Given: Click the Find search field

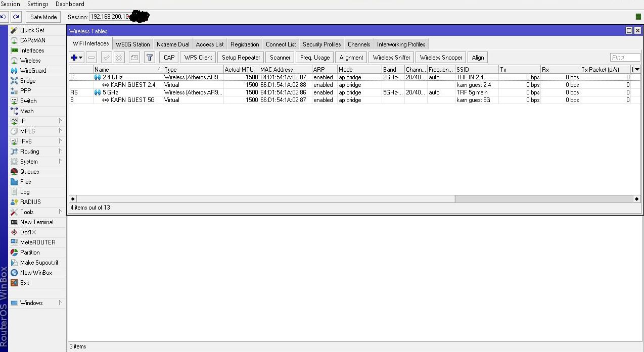Looking at the screenshot, I should point(625,58).
